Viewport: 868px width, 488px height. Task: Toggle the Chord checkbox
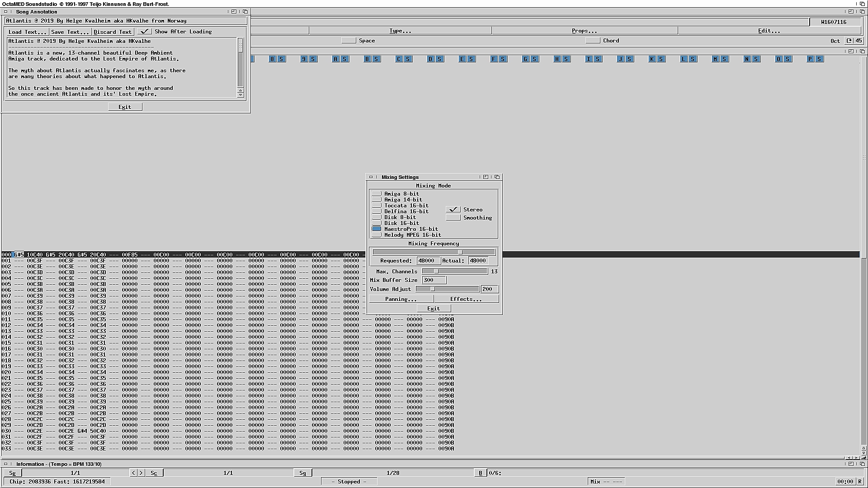point(593,41)
